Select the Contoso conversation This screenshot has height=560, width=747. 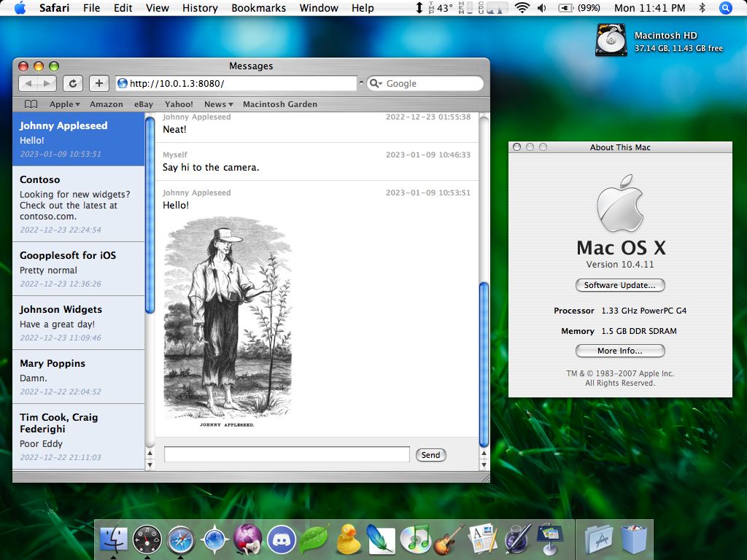pos(79,204)
